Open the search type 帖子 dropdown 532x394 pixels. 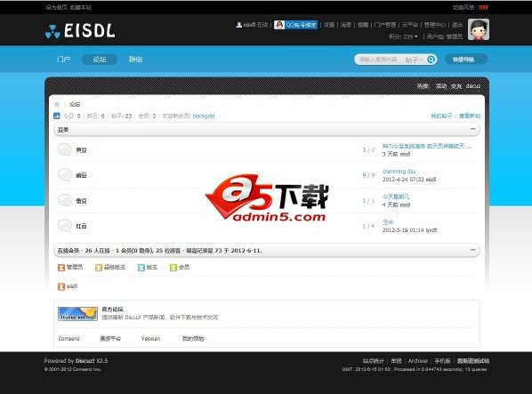coord(414,60)
